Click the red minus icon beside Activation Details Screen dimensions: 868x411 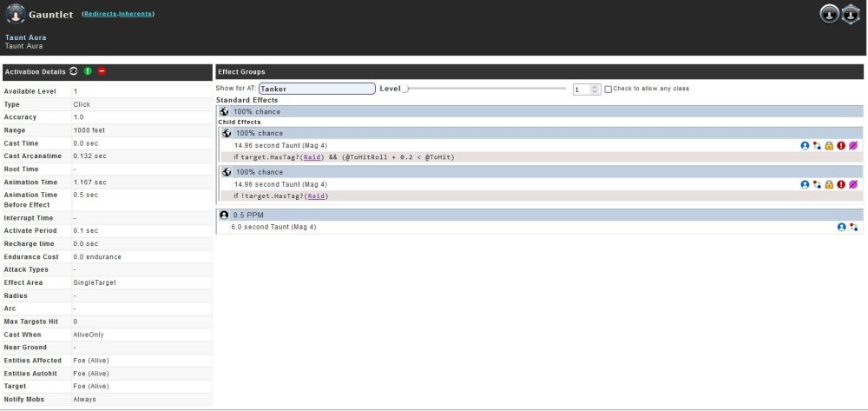[x=102, y=71]
